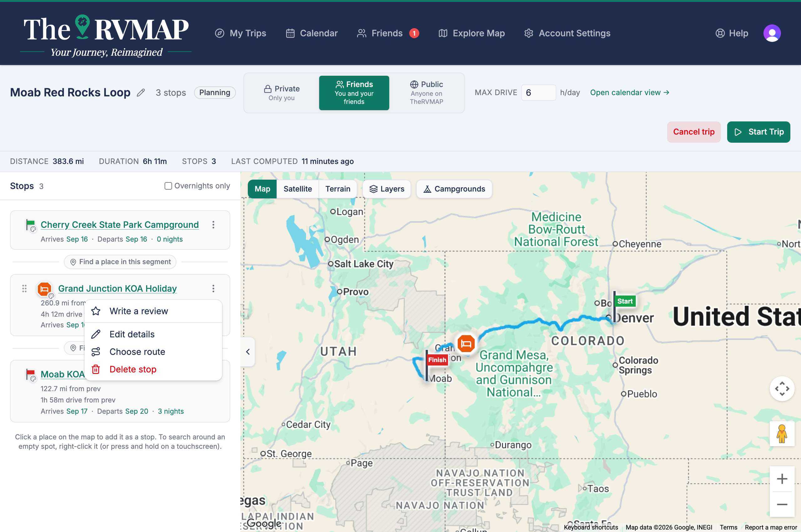Click Moab KOA's 3 nights value
Screen dimensions: 801x532
171,411
